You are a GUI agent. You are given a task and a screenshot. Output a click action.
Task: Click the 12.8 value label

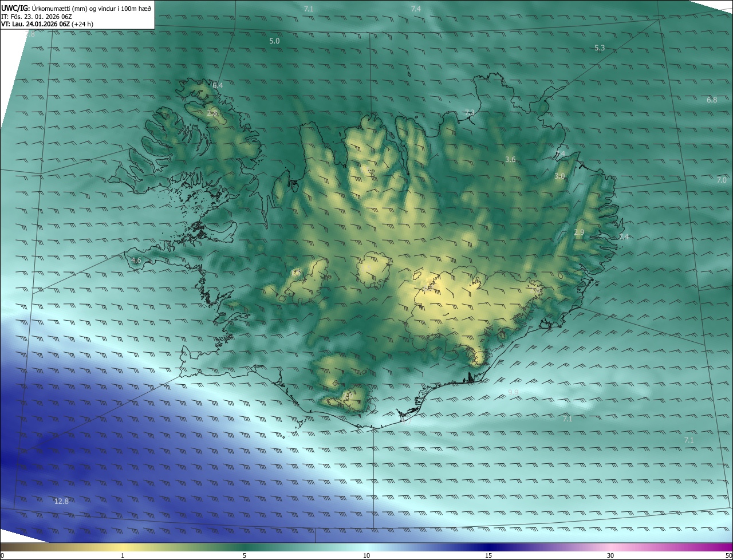pyautogui.click(x=61, y=502)
